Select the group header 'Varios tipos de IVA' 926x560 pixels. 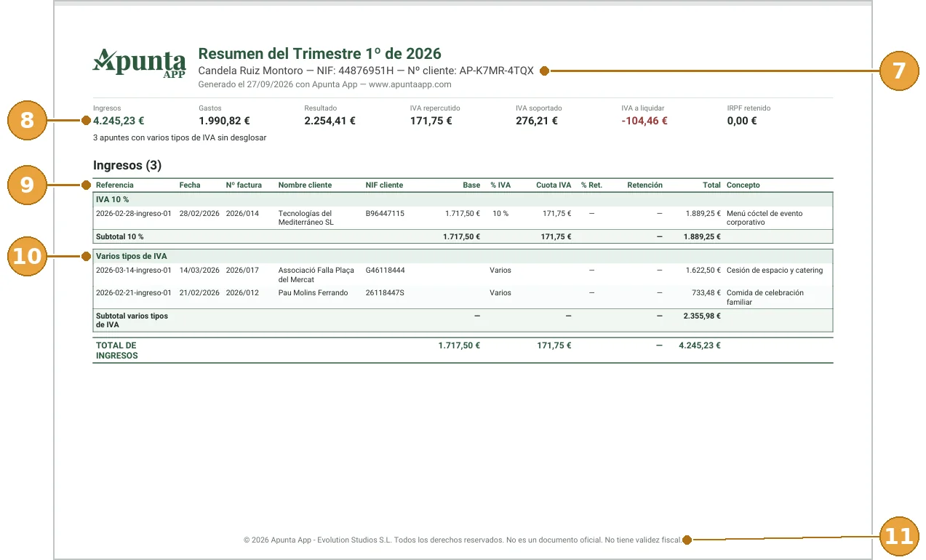132,256
